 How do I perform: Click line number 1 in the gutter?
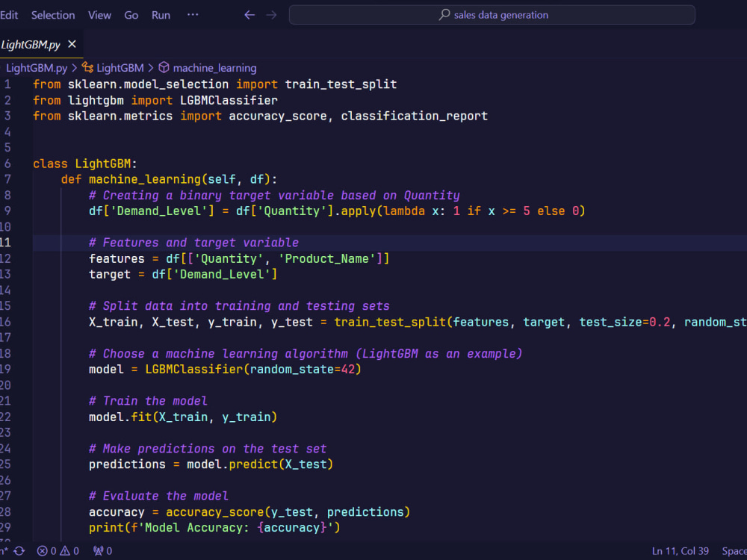7,85
